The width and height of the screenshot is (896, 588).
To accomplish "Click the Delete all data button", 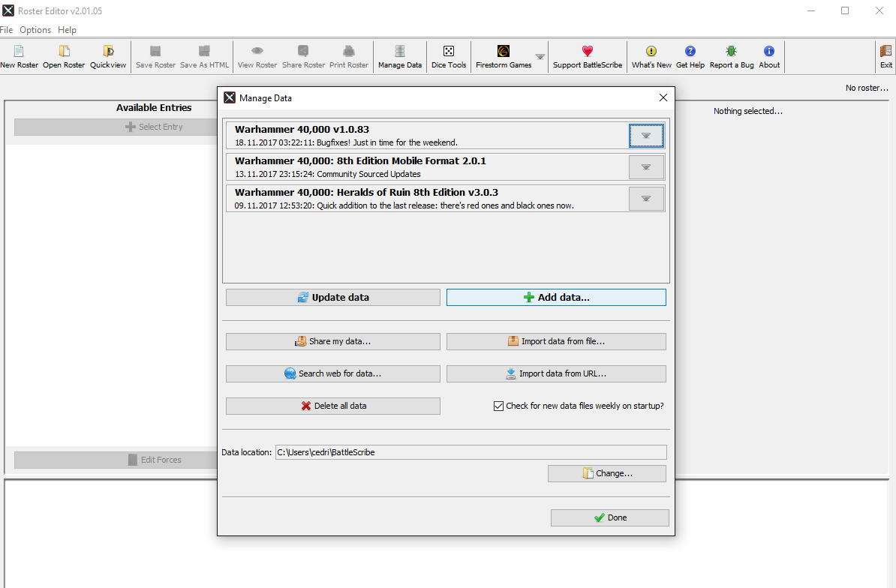I will pos(333,406).
